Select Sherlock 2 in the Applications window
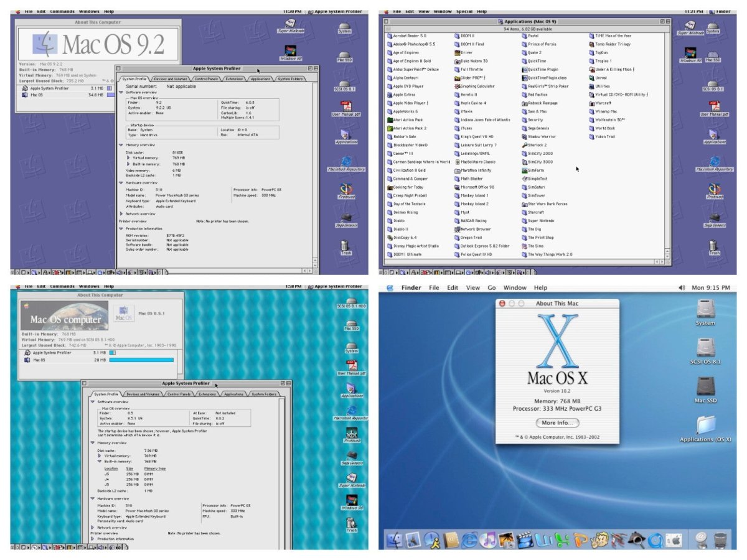Viewport: 747px width, 560px height. pos(534,145)
